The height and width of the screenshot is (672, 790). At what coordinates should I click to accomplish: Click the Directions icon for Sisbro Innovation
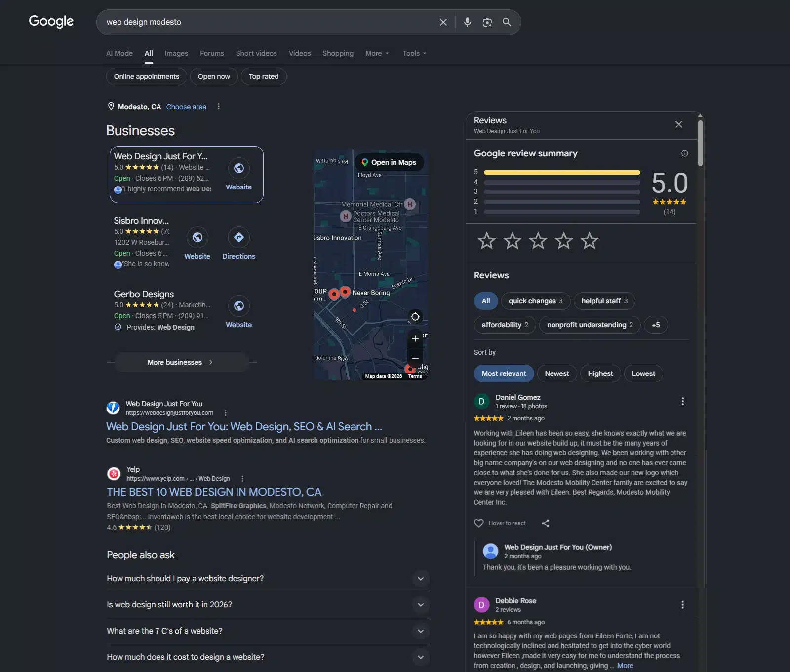pyautogui.click(x=238, y=237)
